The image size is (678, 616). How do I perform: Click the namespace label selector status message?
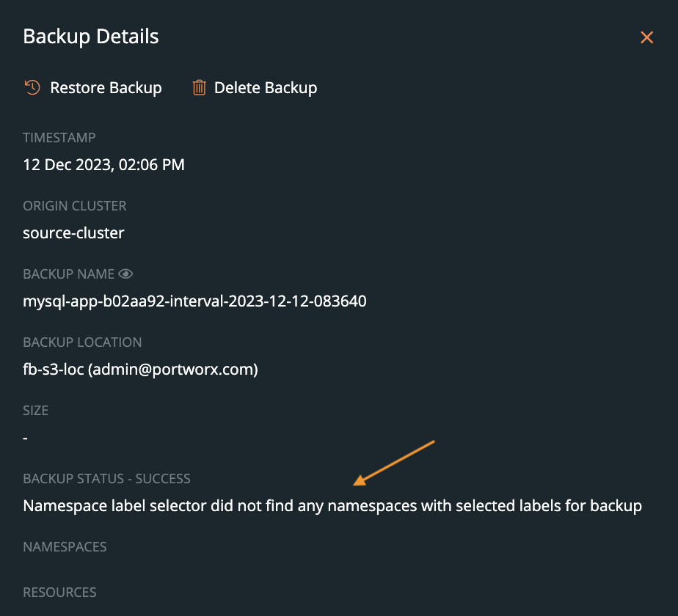(x=332, y=506)
